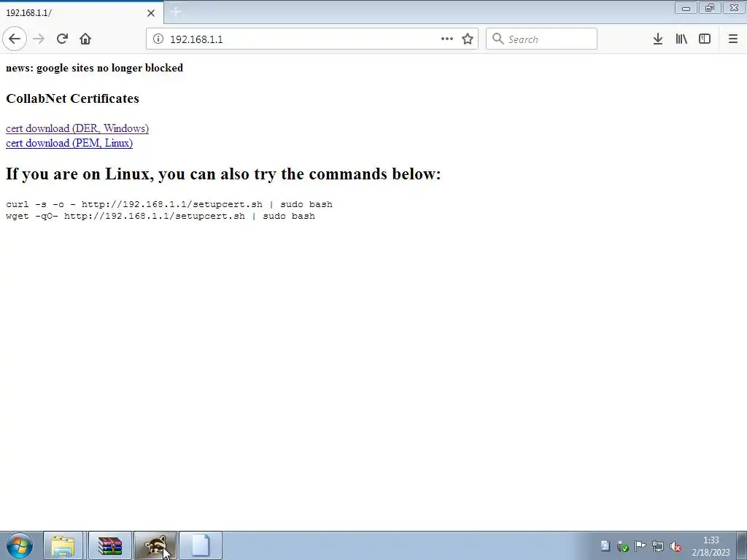Click the google sites news line
Image resolution: width=747 pixels, height=560 pixels.
tap(94, 68)
